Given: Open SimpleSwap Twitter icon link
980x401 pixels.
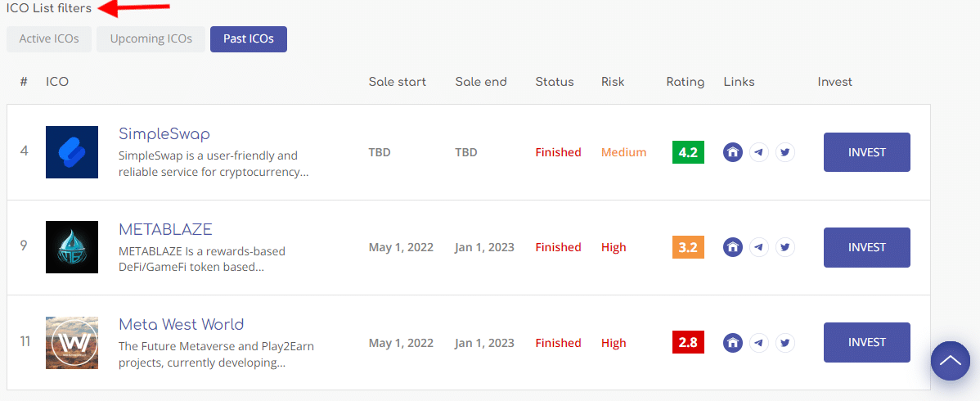Looking at the screenshot, I should coord(785,152).
